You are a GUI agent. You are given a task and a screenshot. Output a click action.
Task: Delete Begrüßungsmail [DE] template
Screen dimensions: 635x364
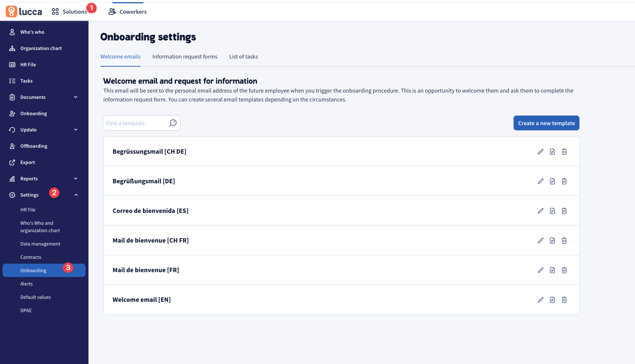point(564,181)
